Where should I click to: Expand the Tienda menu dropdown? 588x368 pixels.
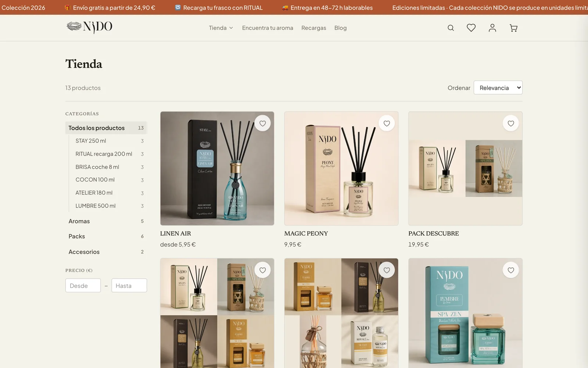(221, 28)
